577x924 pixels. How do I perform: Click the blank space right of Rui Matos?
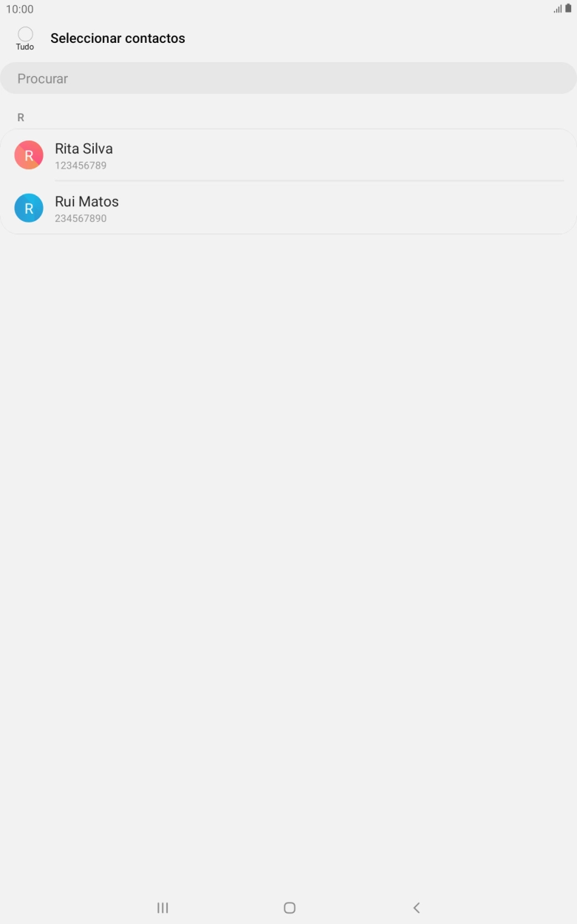coord(347,208)
